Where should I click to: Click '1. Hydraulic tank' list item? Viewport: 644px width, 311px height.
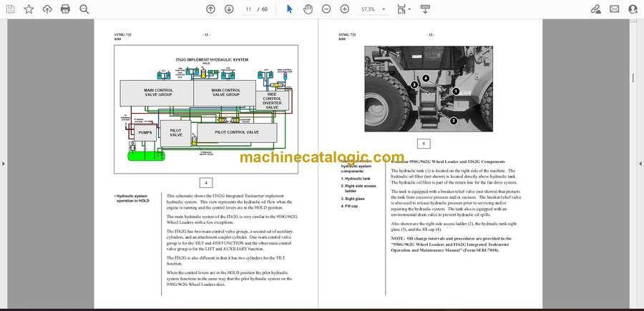tap(355, 179)
